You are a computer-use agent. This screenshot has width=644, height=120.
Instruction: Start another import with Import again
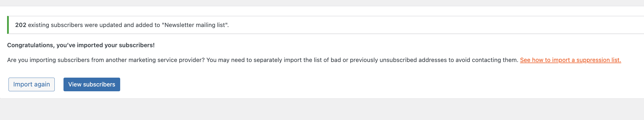(31, 84)
